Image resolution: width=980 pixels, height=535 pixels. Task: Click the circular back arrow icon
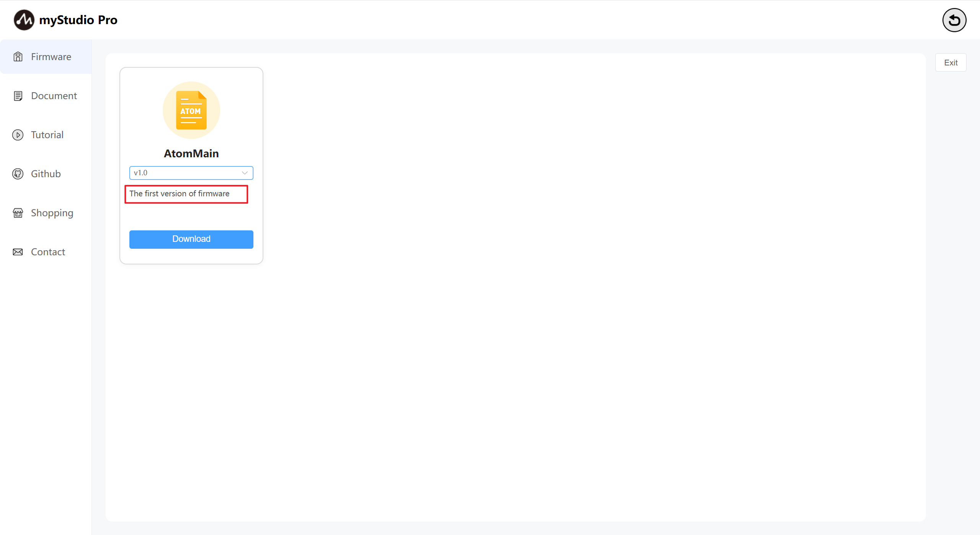coord(954,20)
